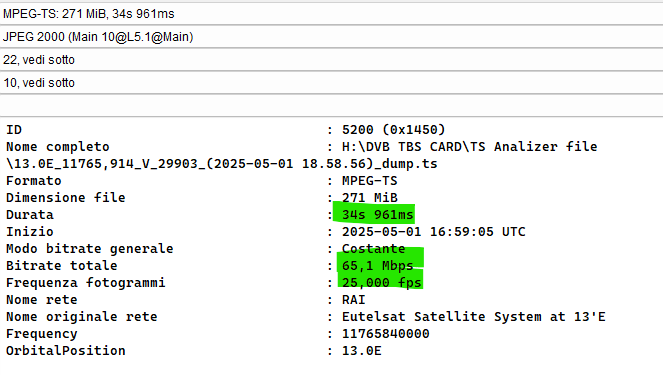663x375 pixels.
Task: Select the MPEG-TS value next to Formato
Action: pyautogui.click(x=370, y=181)
